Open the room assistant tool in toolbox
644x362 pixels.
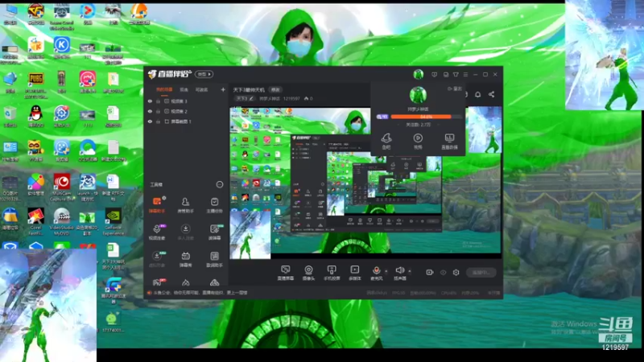[x=185, y=204]
